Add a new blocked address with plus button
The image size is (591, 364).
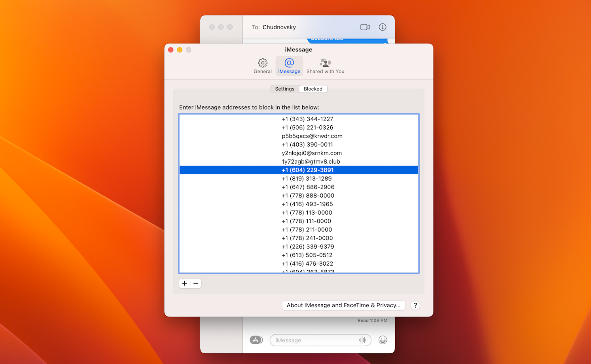[x=184, y=283]
